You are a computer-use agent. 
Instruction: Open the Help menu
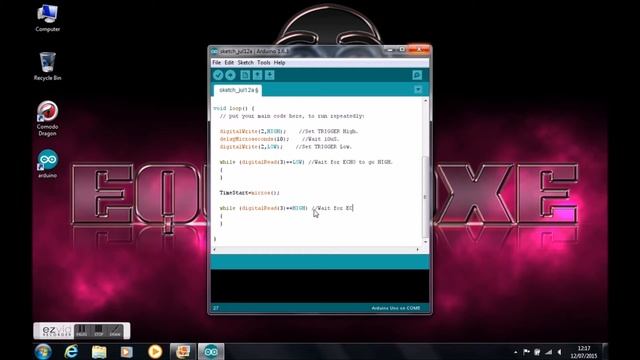(x=279, y=62)
